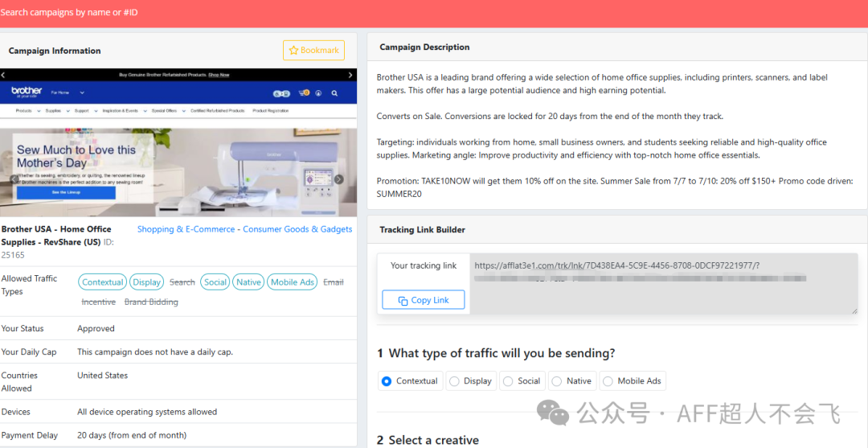The image size is (868, 448).
Task: Click the struck-through Email traffic type
Action: pos(334,282)
